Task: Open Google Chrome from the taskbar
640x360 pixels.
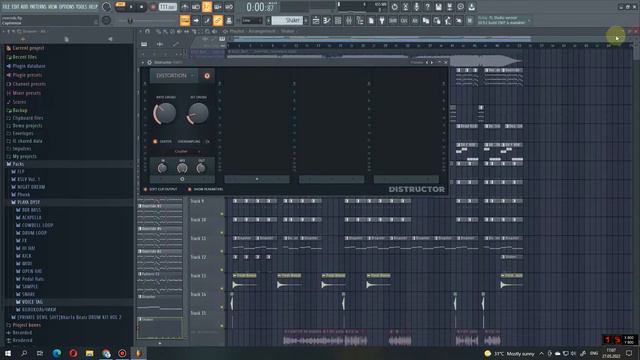Action: [106, 353]
